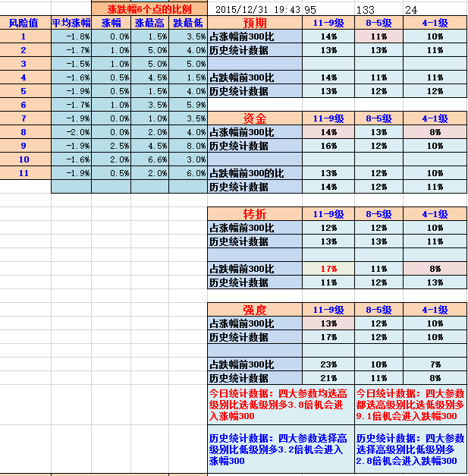Image resolution: width=468 pixels, height=476 pixels.
Task: Click the last 历史统计数据 label in 强度 section
Action: pyautogui.click(x=255, y=378)
